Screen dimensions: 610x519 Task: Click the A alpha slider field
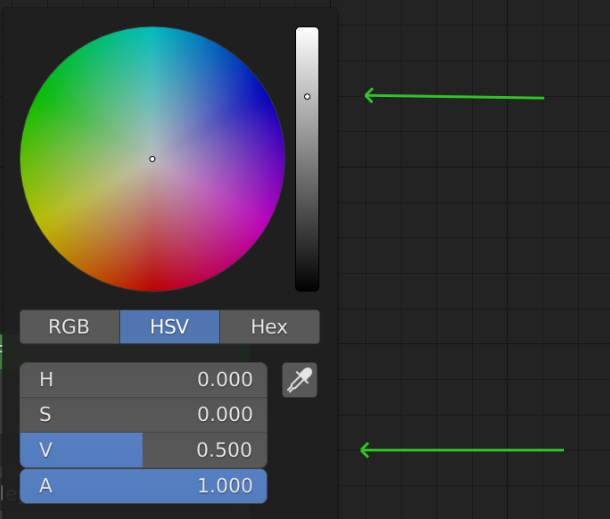tap(144, 486)
